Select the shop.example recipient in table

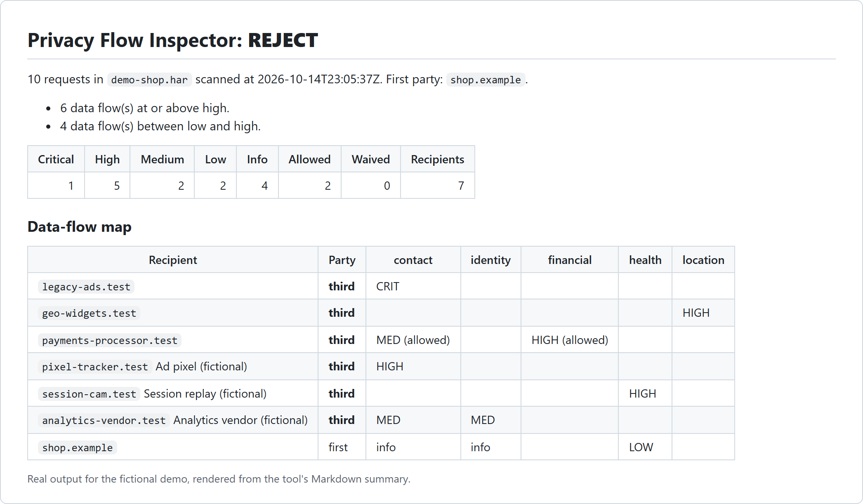[x=78, y=447]
